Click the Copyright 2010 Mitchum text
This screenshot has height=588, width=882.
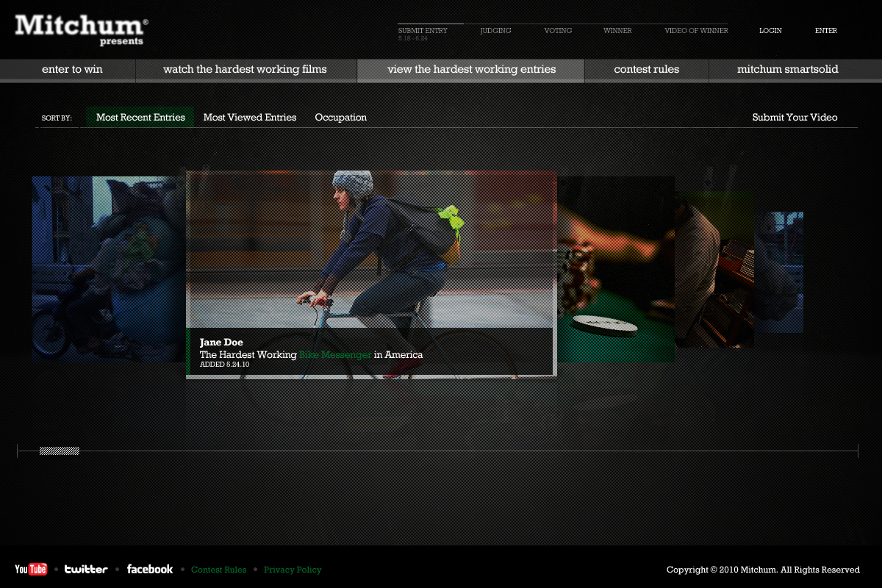[763, 570]
